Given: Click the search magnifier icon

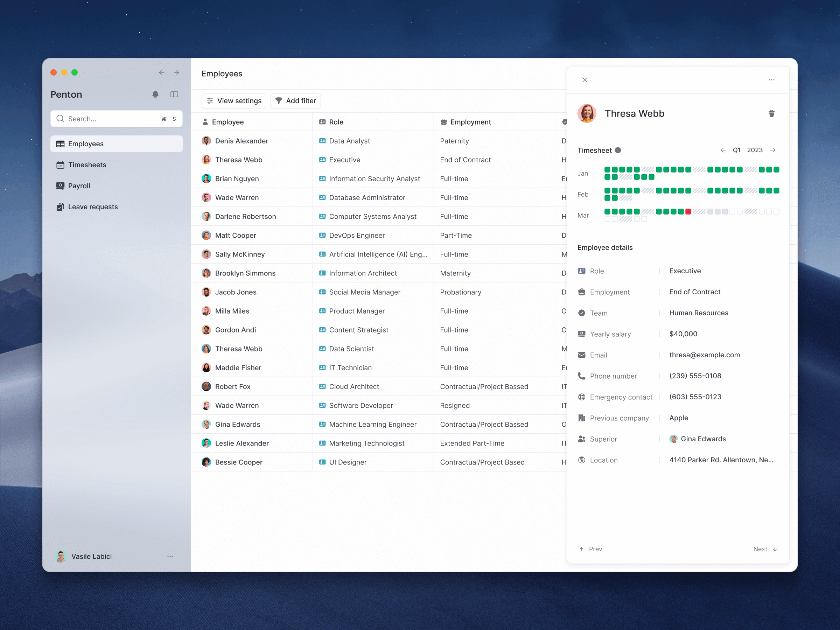Looking at the screenshot, I should [60, 119].
